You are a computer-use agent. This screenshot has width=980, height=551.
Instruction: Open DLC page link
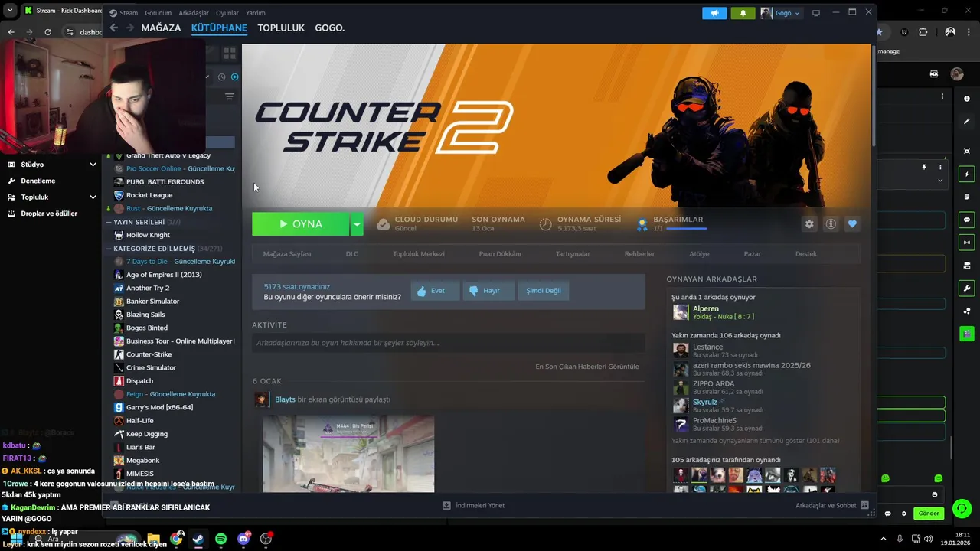point(352,254)
